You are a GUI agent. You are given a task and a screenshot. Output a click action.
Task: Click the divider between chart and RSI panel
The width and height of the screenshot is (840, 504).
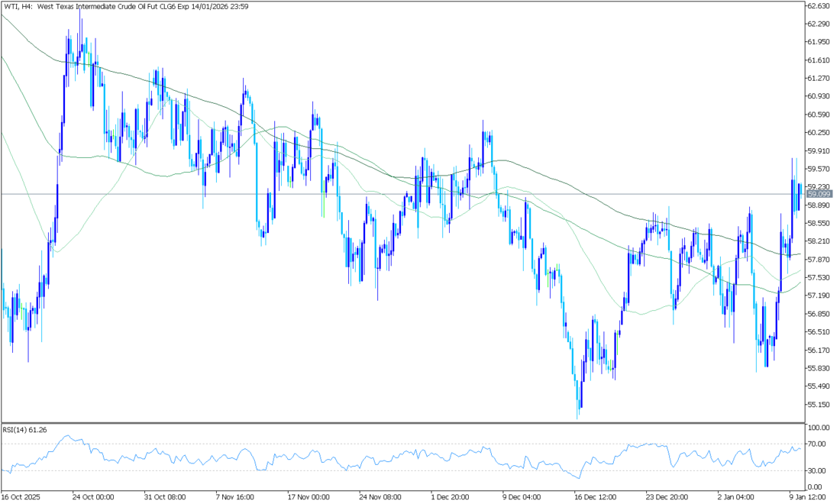[401, 423]
